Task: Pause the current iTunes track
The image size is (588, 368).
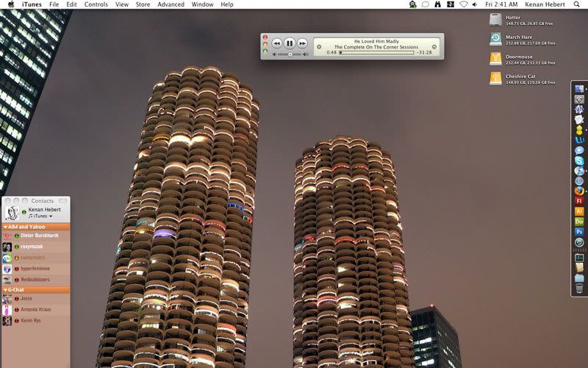Action: point(290,43)
